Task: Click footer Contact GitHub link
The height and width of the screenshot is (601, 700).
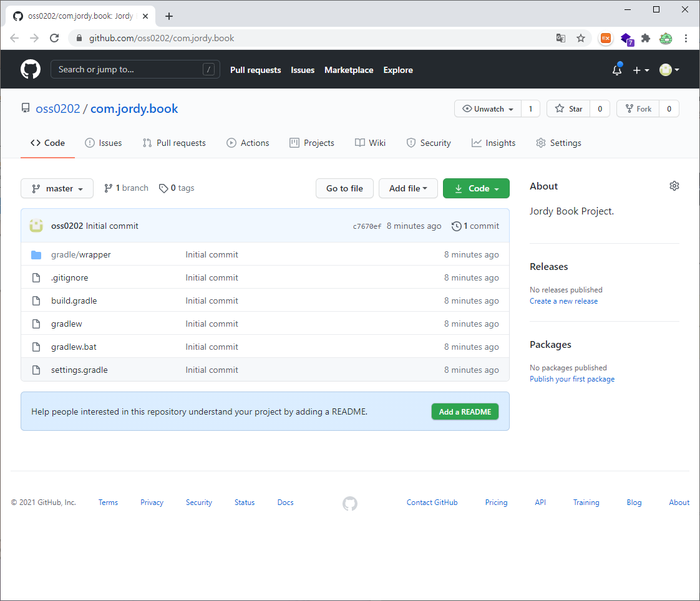Action: 432,502
